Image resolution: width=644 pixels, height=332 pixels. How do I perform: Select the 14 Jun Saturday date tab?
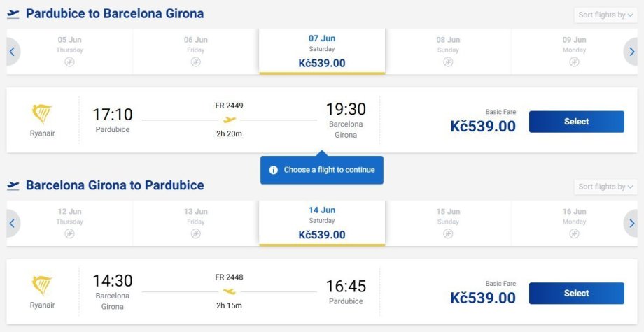tap(322, 223)
